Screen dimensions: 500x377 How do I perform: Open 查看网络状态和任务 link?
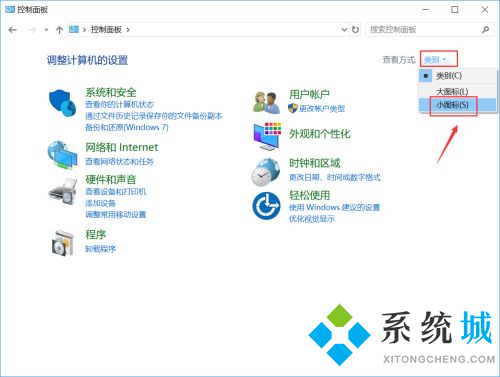(119, 162)
